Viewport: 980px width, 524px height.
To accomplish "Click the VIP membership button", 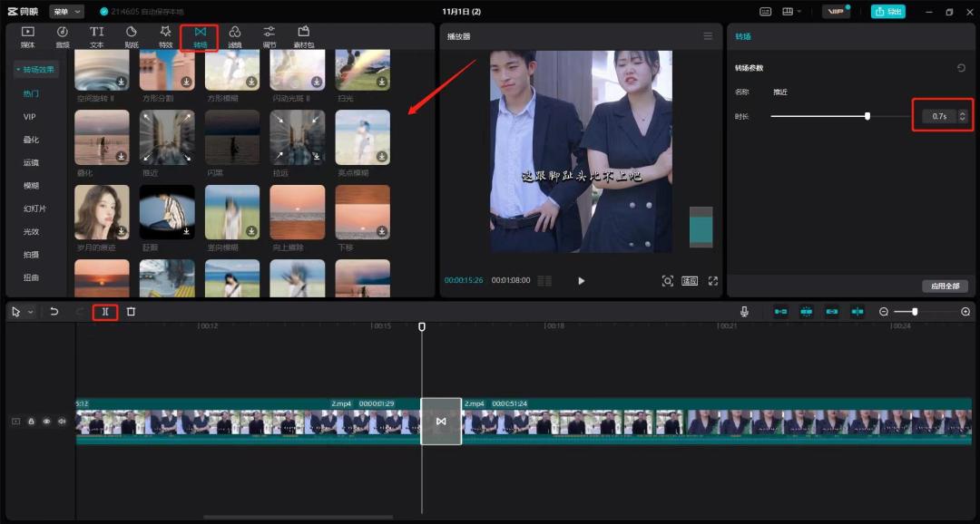I will pyautogui.click(x=836, y=11).
